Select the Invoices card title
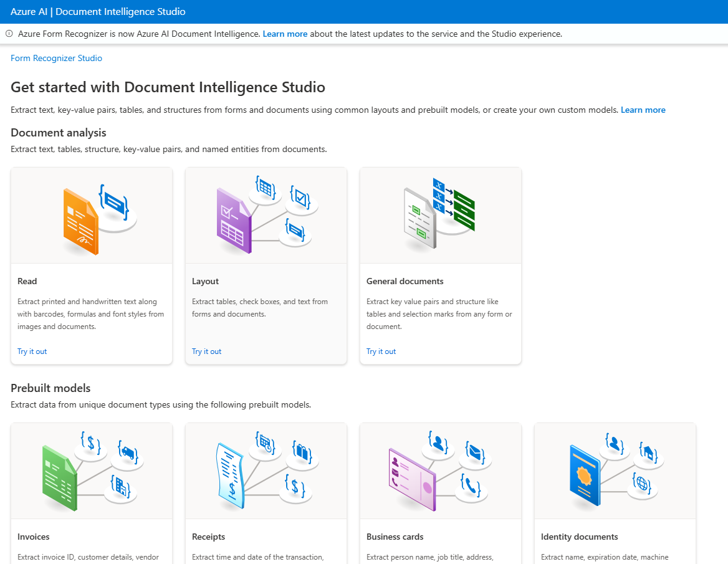Viewport: 728px width, 564px height. click(x=33, y=537)
